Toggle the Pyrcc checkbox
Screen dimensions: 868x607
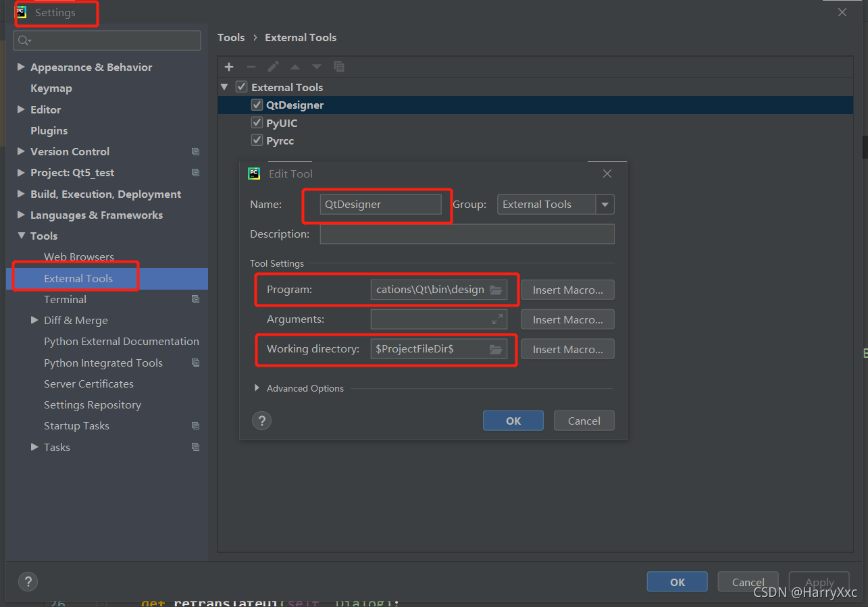pos(257,140)
